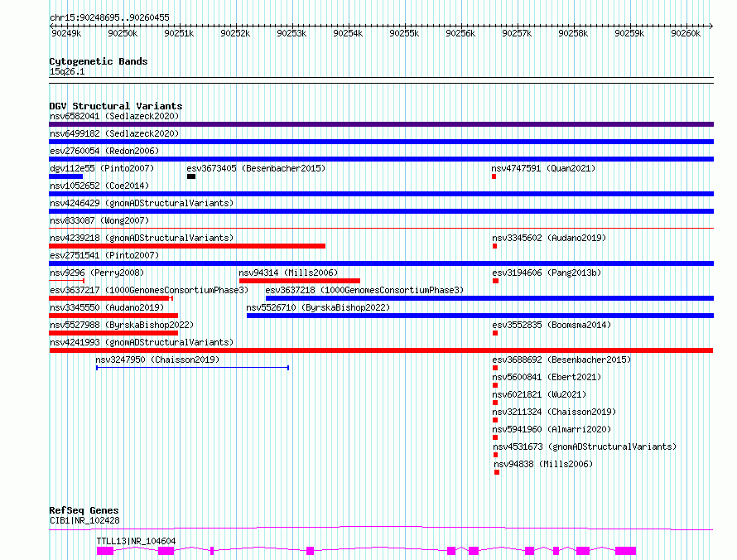Click the red esv3688692 marker
737x560 pixels.
495,368
